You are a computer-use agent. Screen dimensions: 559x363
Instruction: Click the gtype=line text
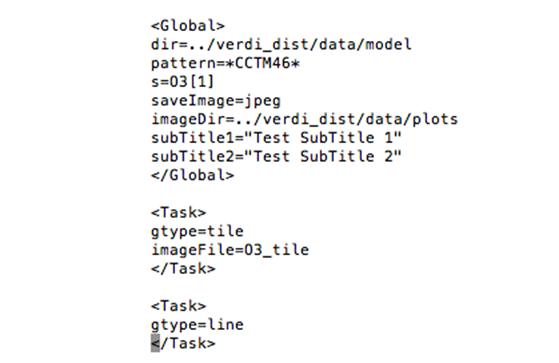[x=198, y=325]
